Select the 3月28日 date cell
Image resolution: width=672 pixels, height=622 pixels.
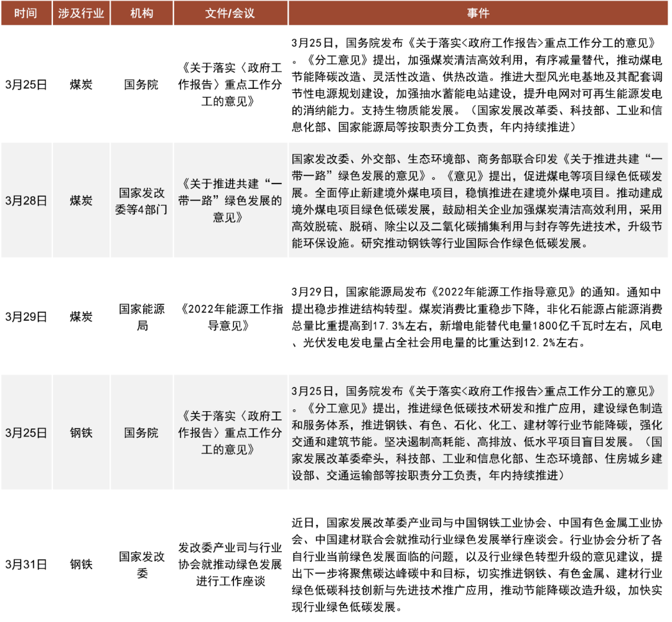pos(26,200)
